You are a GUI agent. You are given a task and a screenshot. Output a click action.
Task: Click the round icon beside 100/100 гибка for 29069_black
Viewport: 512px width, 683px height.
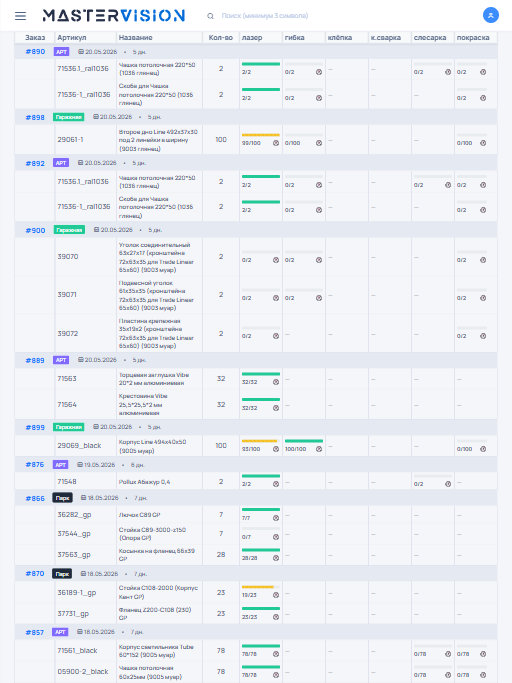(x=319, y=449)
